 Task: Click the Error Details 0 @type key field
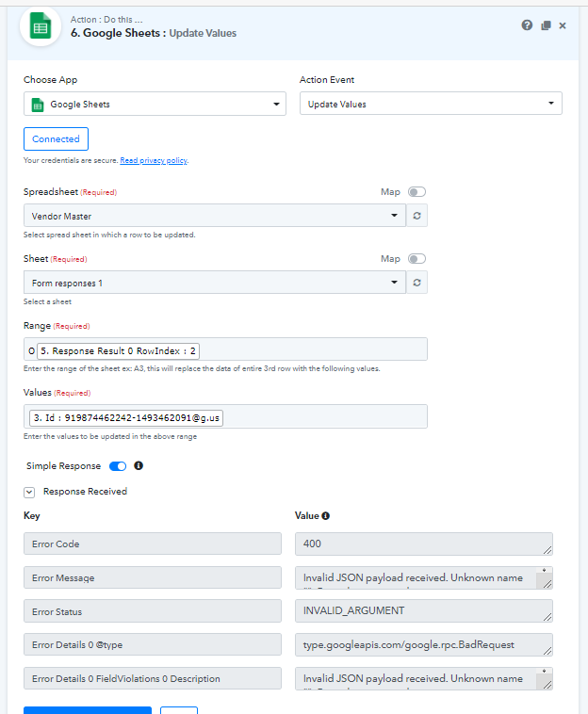point(153,645)
